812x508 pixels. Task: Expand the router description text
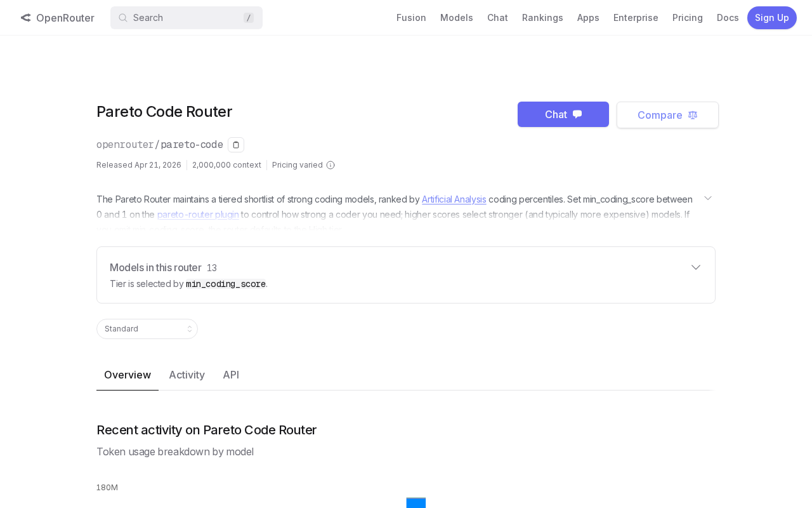pyautogui.click(x=708, y=198)
